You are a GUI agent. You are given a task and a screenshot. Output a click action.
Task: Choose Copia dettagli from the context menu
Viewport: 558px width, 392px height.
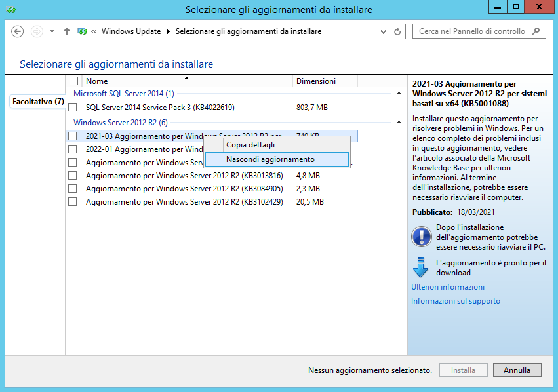coord(277,145)
